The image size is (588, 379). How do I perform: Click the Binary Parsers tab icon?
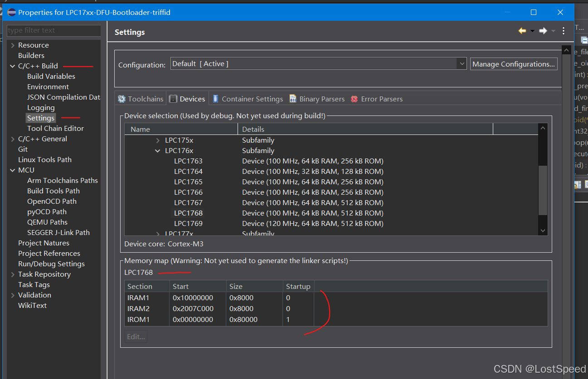click(293, 99)
